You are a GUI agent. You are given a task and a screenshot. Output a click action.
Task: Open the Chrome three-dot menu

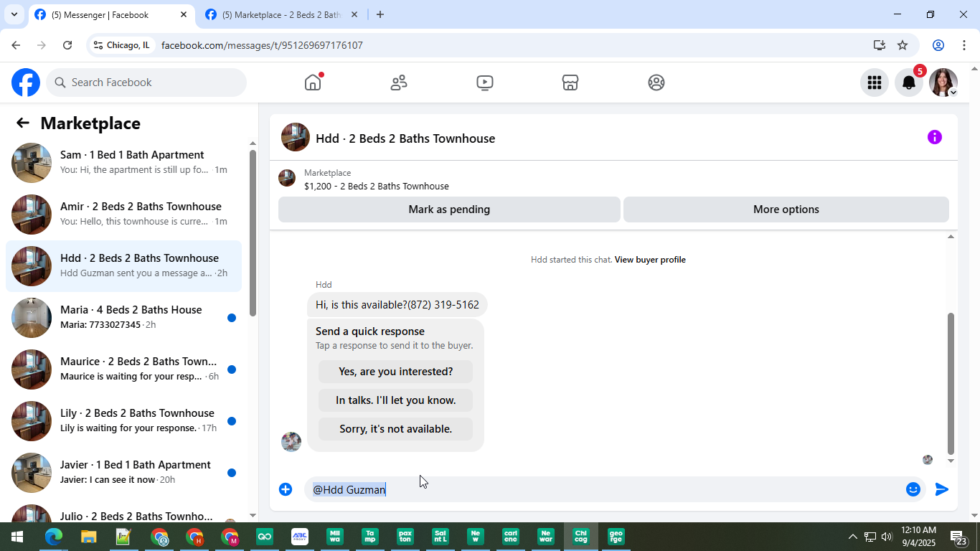point(965,45)
